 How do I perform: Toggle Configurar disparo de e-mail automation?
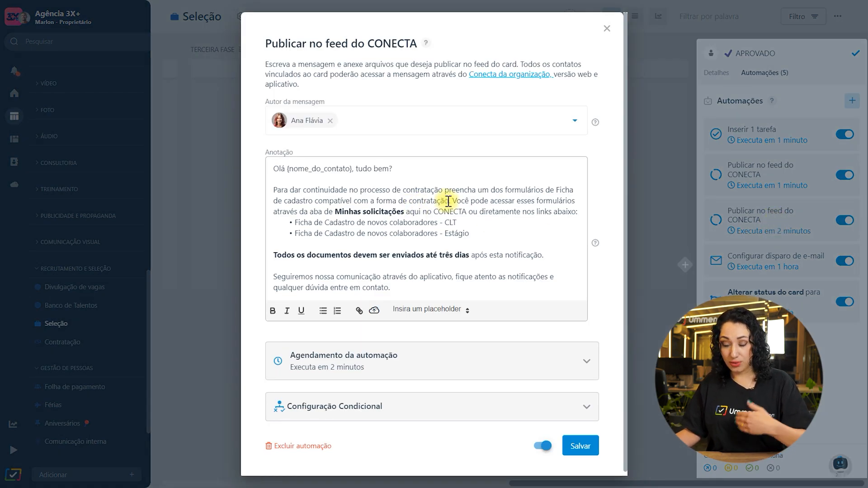844,261
